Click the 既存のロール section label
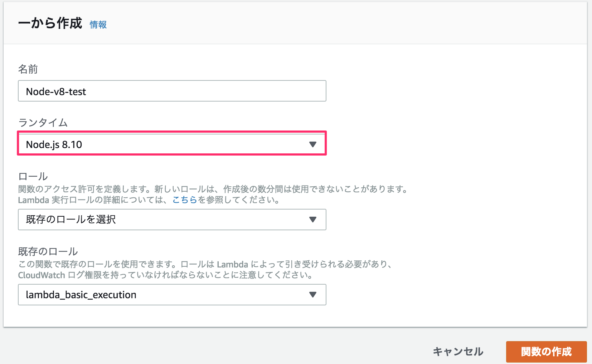The image size is (592, 364). 49,251
